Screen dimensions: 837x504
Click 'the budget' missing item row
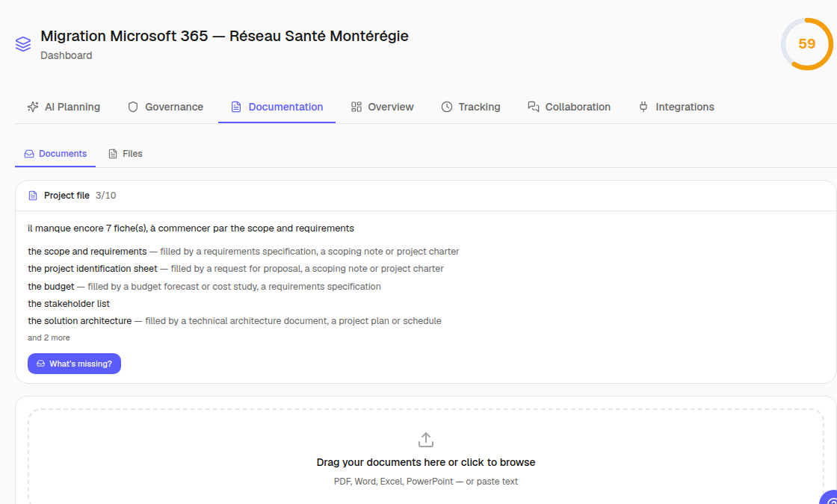204,287
